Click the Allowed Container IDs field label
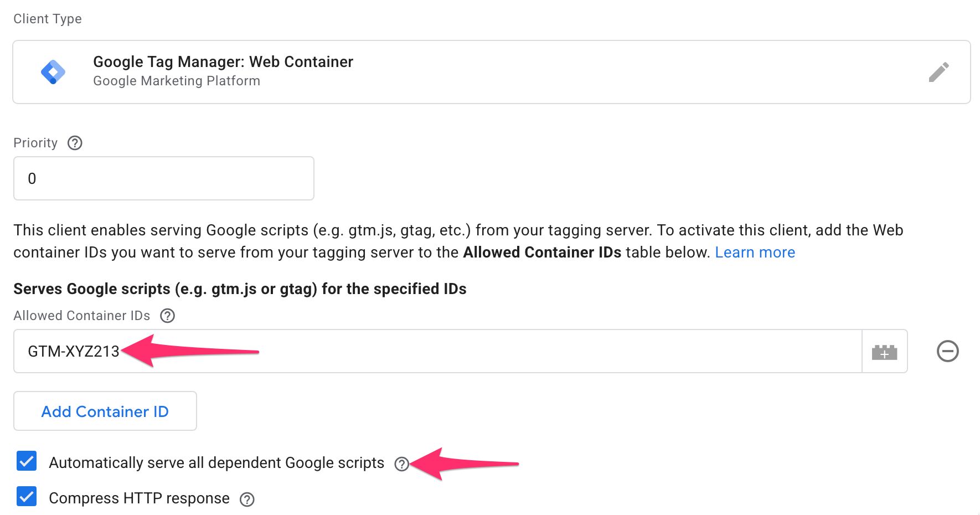 tap(82, 316)
